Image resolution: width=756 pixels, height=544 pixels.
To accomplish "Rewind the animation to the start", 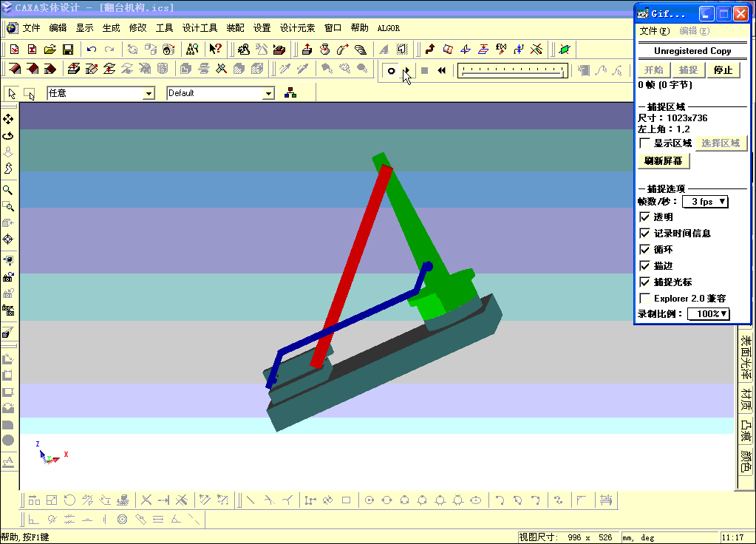I will pyautogui.click(x=442, y=70).
